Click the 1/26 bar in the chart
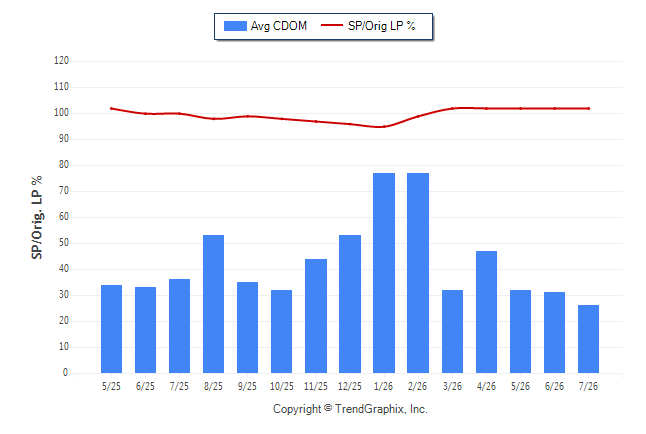Screen dimensions: 646x434 pos(384,273)
